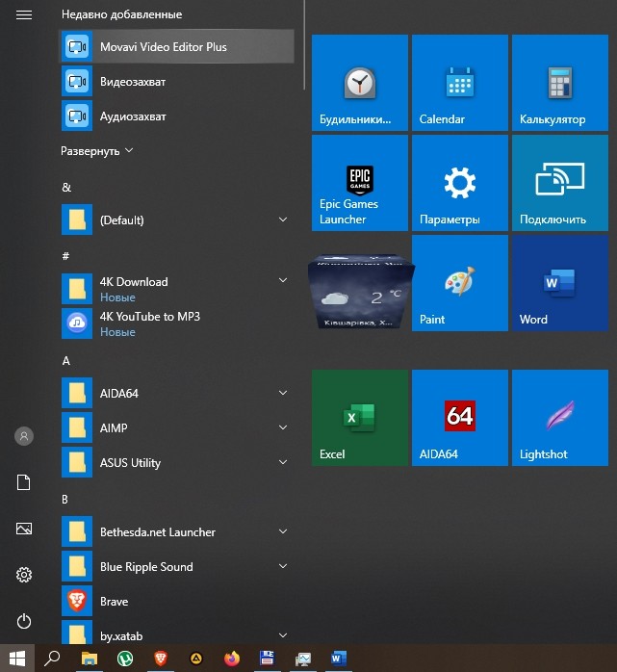Open taskbar search magnifier
Screen dimensions: 617x672
tap(52, 658)
